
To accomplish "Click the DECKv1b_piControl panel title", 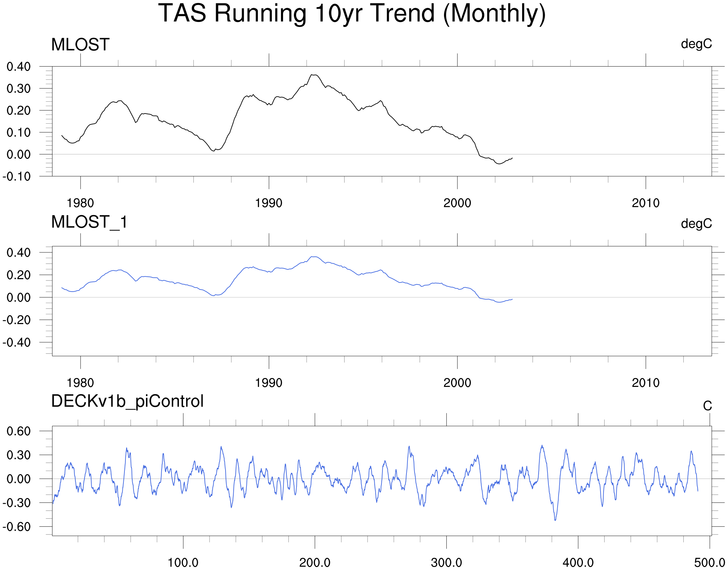I will click(127, 401).
